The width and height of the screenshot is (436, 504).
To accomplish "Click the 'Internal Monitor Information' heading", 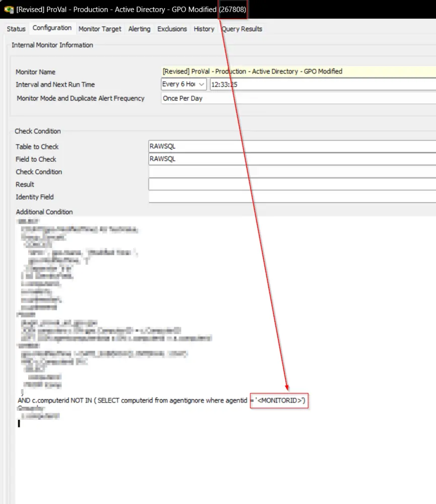I will coord(52,45).
